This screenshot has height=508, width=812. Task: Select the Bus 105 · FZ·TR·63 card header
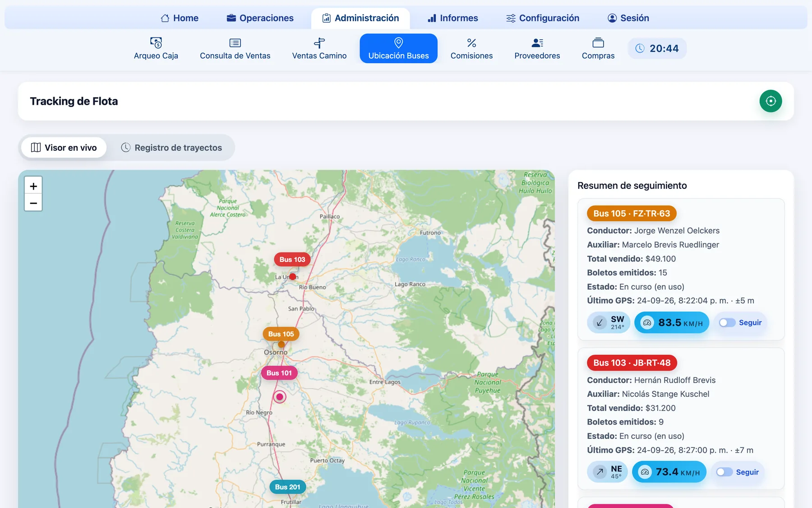(x=632, y=213)
